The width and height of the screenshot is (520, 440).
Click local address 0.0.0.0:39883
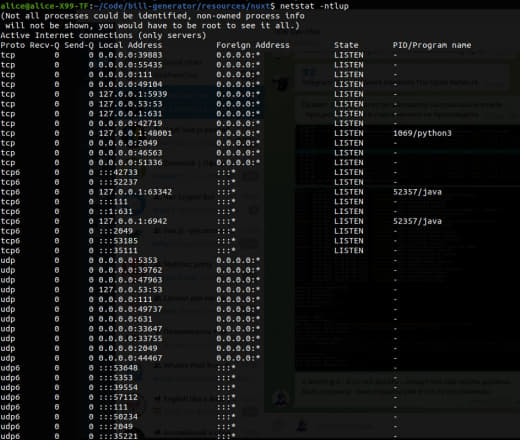130,55
